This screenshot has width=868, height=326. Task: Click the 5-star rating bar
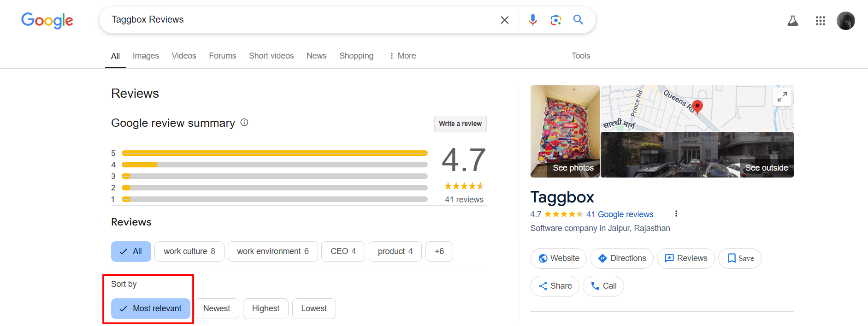(274, 153)
